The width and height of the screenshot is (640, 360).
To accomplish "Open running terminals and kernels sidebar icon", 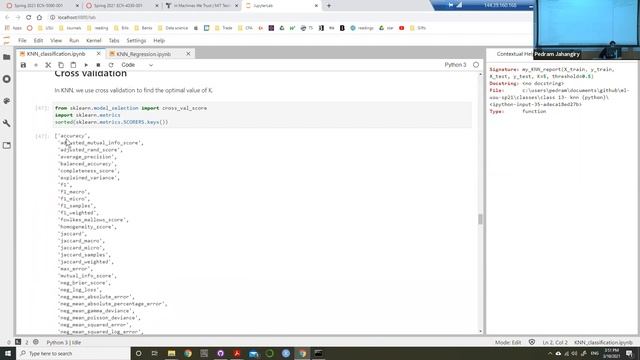I will click(7, 79).
